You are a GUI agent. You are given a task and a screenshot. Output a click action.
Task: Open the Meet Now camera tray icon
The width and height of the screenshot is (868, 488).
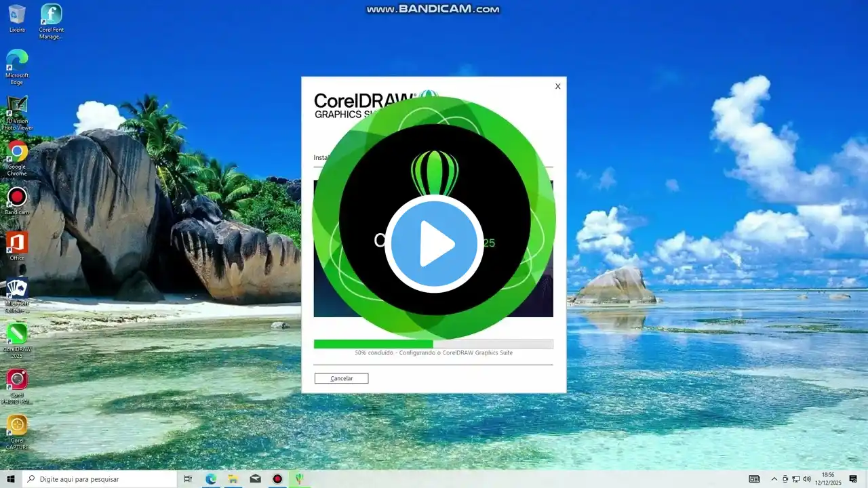785,479
